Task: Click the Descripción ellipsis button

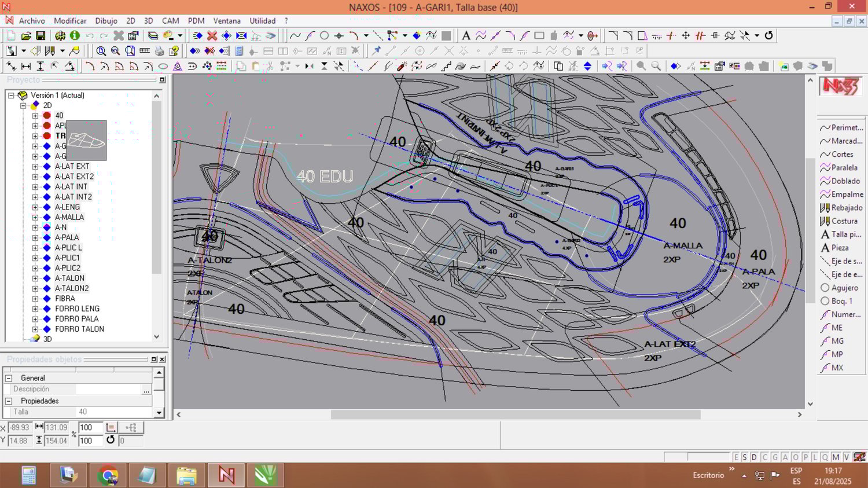Action: coord(146,390)
